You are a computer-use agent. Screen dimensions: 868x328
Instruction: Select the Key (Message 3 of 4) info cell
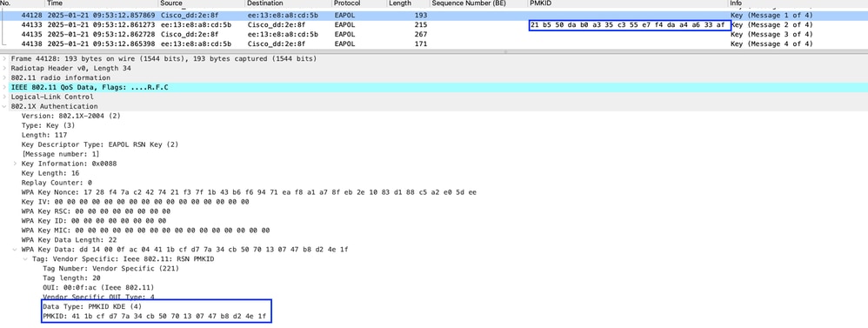coord(771,34)
